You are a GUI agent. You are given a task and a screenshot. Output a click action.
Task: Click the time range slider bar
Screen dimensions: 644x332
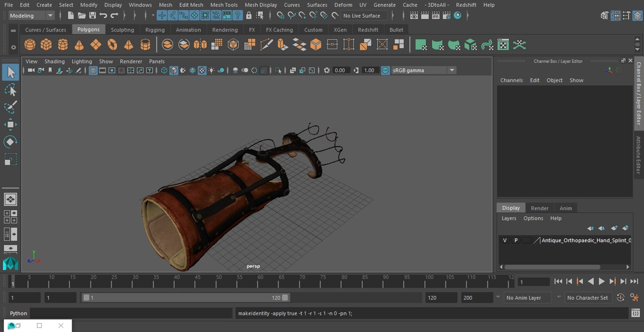[185, 298]
